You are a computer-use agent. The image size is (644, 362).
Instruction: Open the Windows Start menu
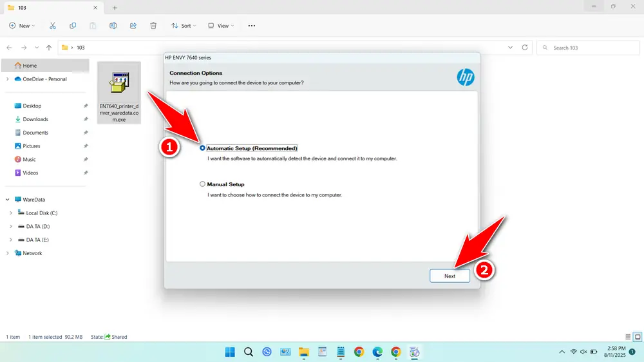click(x=230, y=352)
